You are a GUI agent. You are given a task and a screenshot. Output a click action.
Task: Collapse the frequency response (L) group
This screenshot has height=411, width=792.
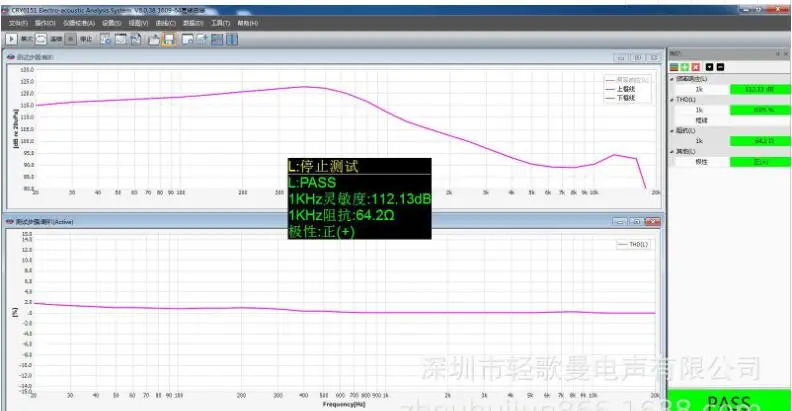click(x=672, y=79)
